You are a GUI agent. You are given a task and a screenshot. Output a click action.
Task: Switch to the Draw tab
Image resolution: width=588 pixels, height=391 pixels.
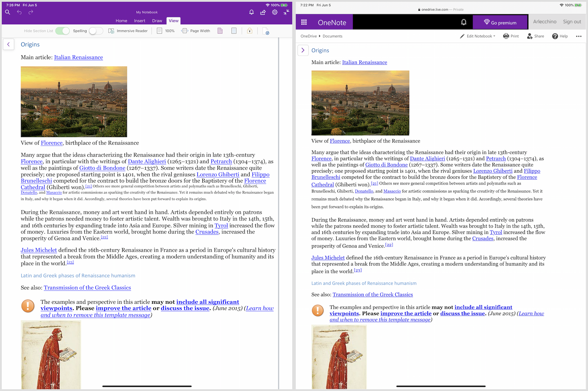(157, 21)
